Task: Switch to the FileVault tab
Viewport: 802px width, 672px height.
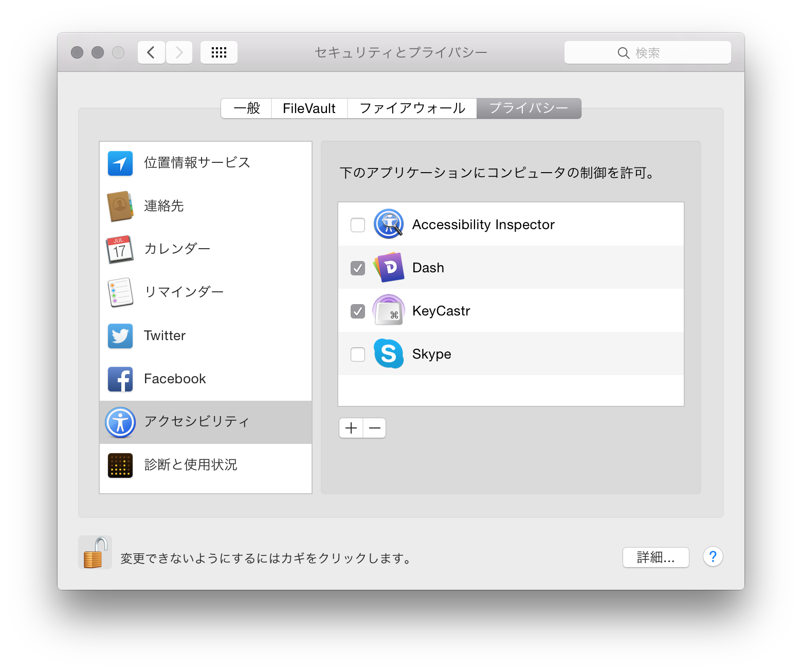Action: click(x=309, y=108)
